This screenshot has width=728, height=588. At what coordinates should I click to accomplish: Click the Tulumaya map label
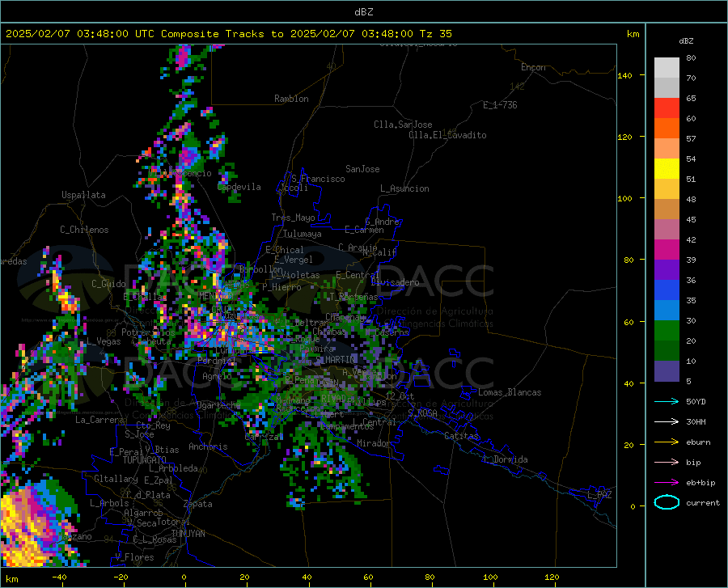[303, 234]
